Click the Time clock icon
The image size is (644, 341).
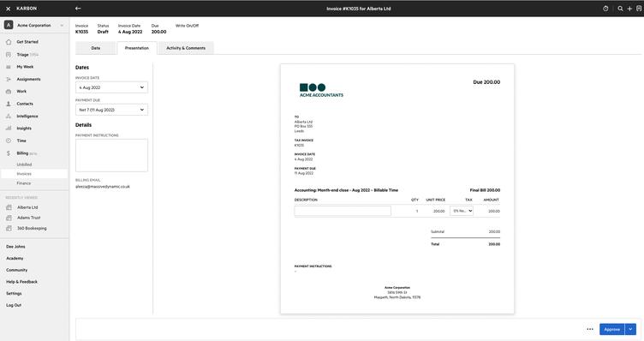[9, 141]
